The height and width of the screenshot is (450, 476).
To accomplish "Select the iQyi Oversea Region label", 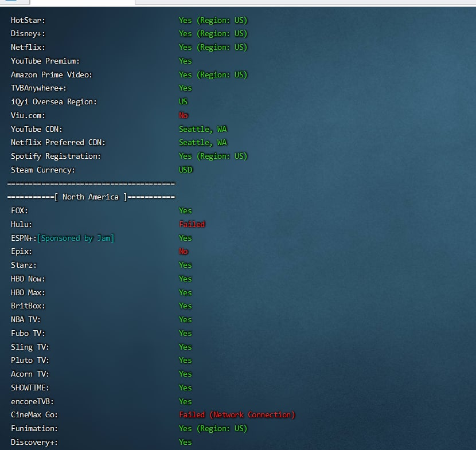I will pos(54,101).
